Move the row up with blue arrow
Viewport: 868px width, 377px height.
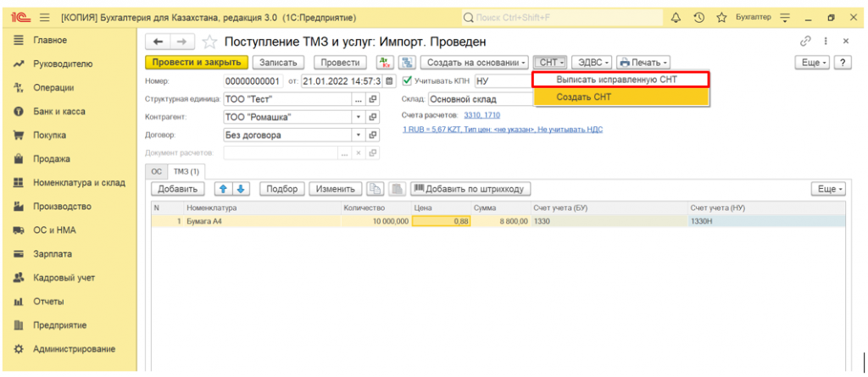click(x=223, y=189)
